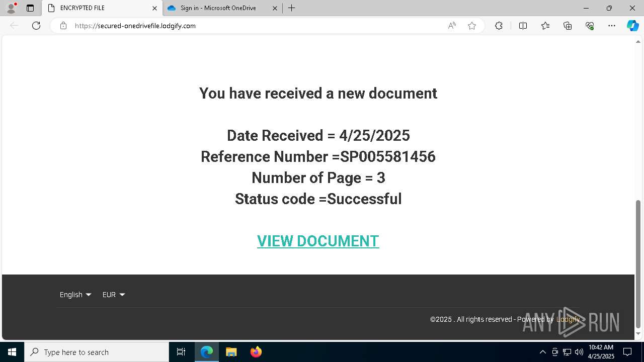The height and width of the screenshot is (362, 644).
Task: Expand the EUR currency dropdown
Action: [114, 295]
